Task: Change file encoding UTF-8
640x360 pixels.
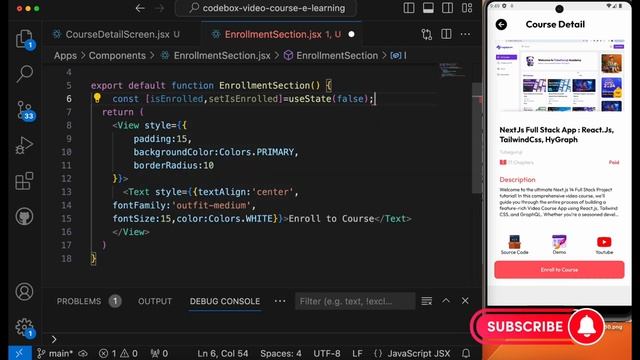Action: tap(327, 353)
